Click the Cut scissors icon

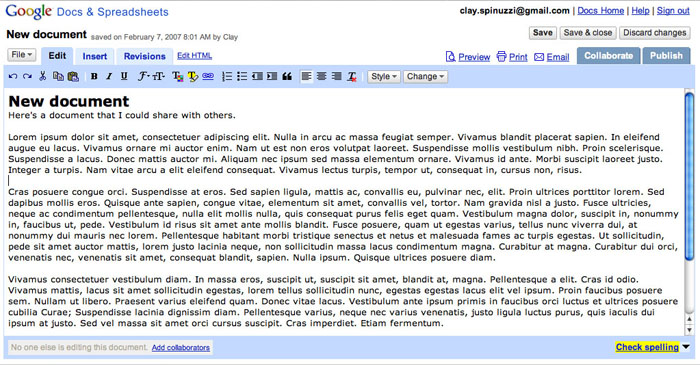[x=42, y=76]
